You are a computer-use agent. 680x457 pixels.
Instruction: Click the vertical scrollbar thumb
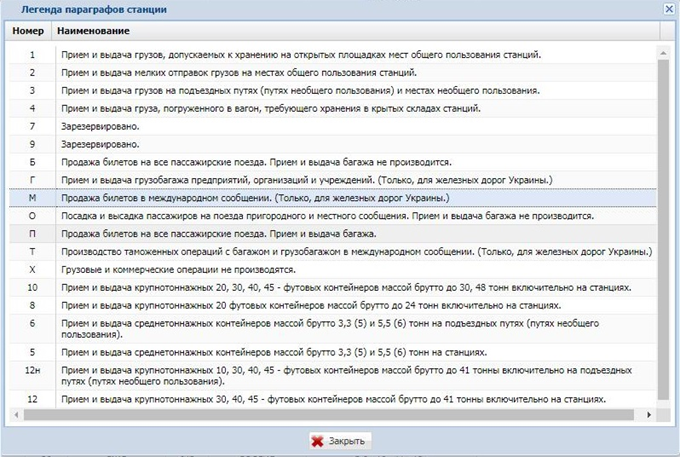tap(663, 230)
